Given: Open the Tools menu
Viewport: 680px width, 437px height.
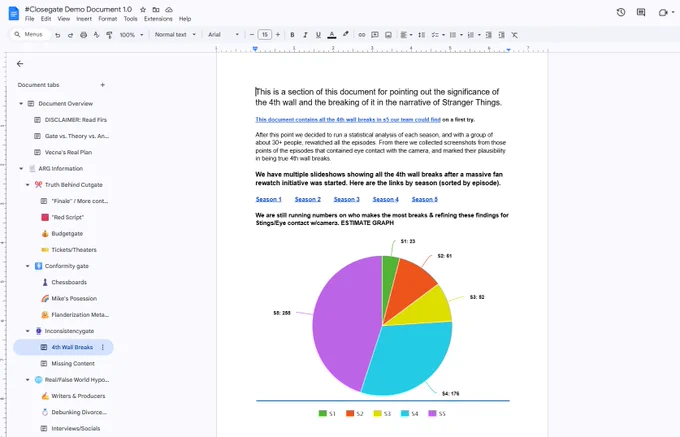Looking at the screenshot, I should click(131, 19).
